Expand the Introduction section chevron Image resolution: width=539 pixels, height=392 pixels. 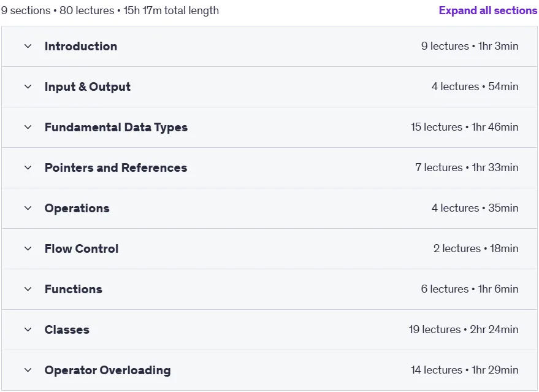(x=28, y=46)
